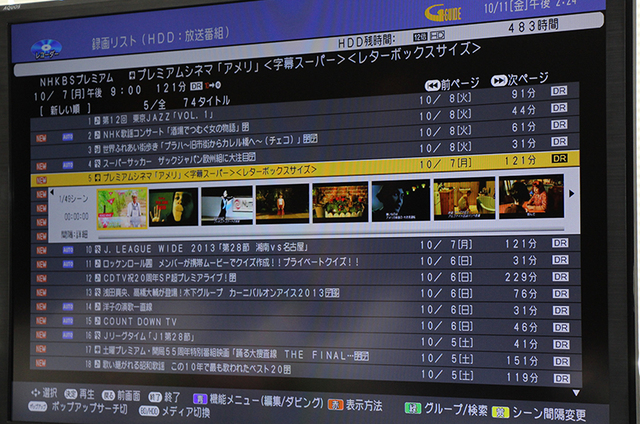Viewport: 640px width, 424px height.
Task: Select highlighted row 5 プレミアムシネマ アメリ
Action: [x=305, y=169]
